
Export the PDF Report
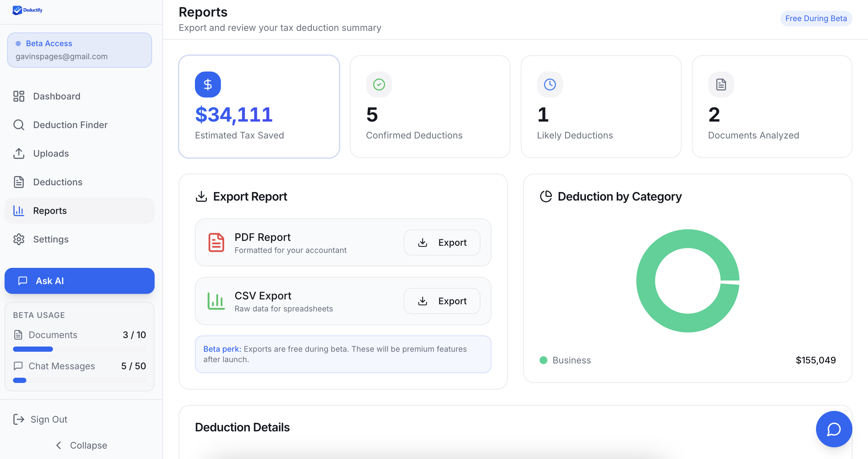coord(442,243)
